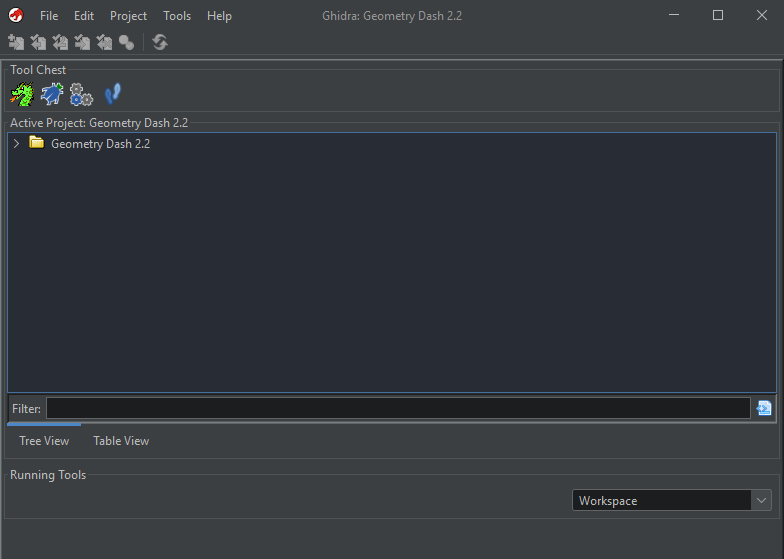Screen dimensions: 784x559
Task: Select the Geometry Dash 2.2 tree item
Action: click(100, 144)
